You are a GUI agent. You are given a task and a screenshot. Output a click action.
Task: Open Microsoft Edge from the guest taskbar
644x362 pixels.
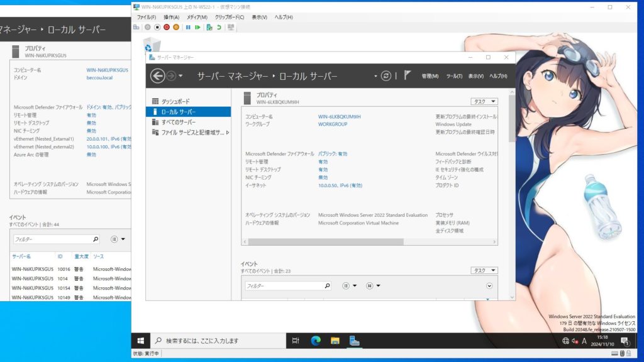[316, 341]
